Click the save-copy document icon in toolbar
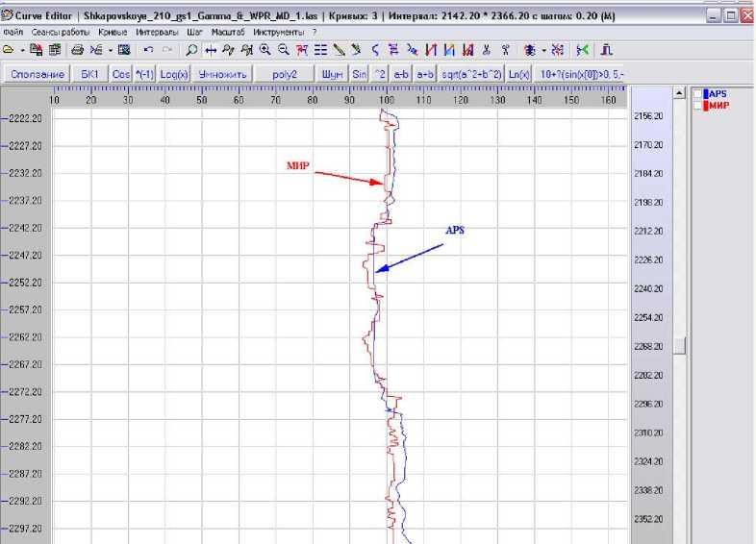The width and height of the screenshot is (756, 544). [x=37, y=50]
